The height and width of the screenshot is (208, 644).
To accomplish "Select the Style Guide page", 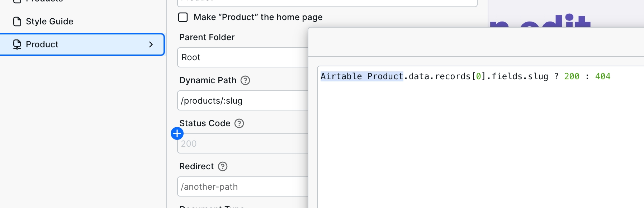I will click(x=82, y=22).
